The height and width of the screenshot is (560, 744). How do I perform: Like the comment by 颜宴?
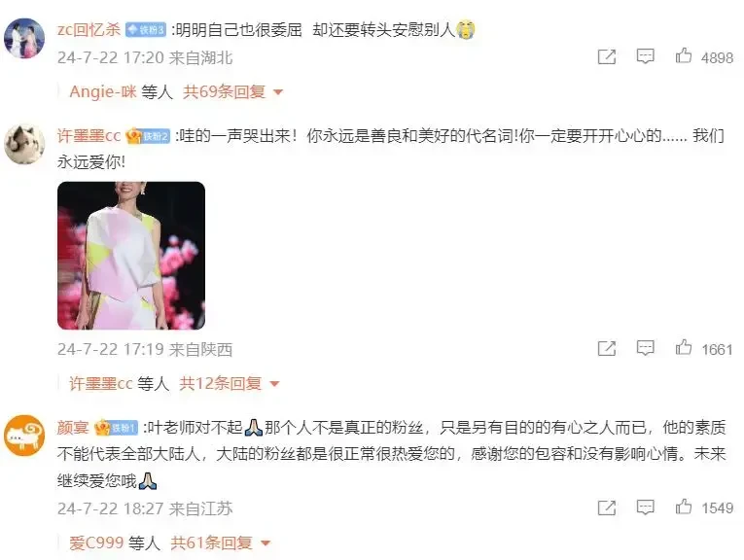(684, 507)
